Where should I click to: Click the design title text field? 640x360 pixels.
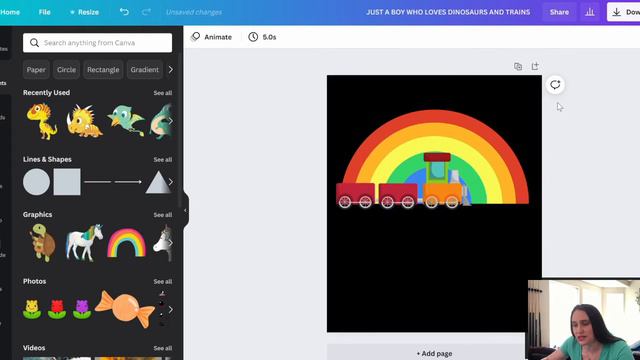(x=448, y=12)
